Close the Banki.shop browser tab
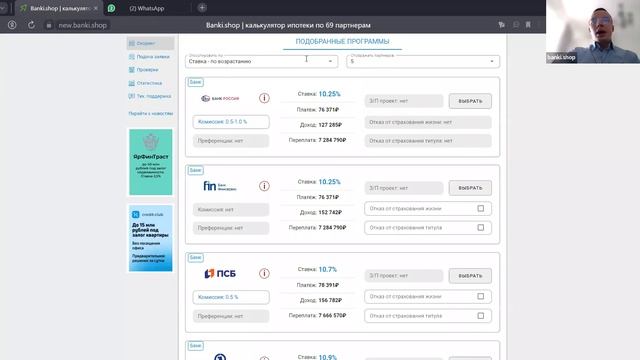Screen dimensions: 640x360 click(x=96, y=8)
